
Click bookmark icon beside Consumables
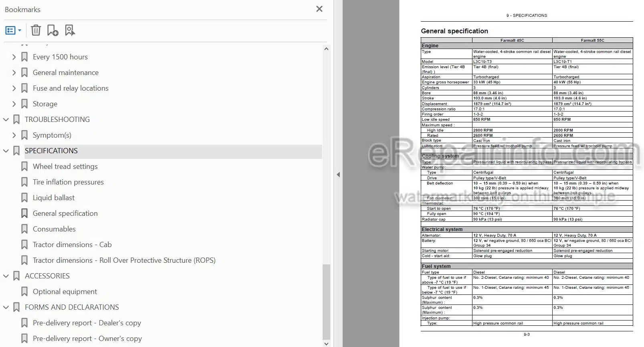coord(24,229)
